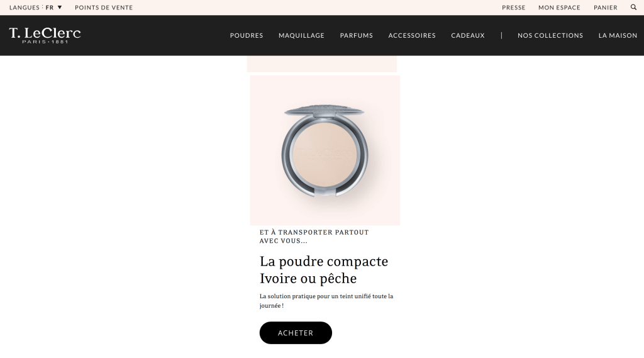
Task: Click the 'Et à transporter partout' subtitle text
Action: point(314,237)
